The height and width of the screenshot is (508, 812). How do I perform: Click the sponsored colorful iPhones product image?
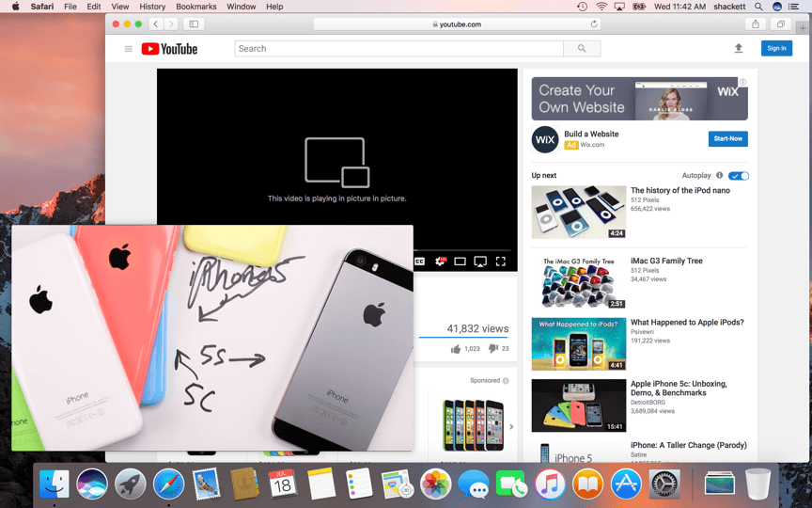pos(473,425)
